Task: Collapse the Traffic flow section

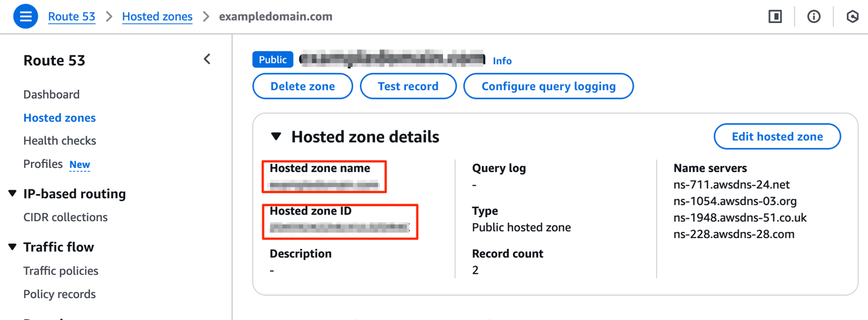Action: tap(12, 247)
